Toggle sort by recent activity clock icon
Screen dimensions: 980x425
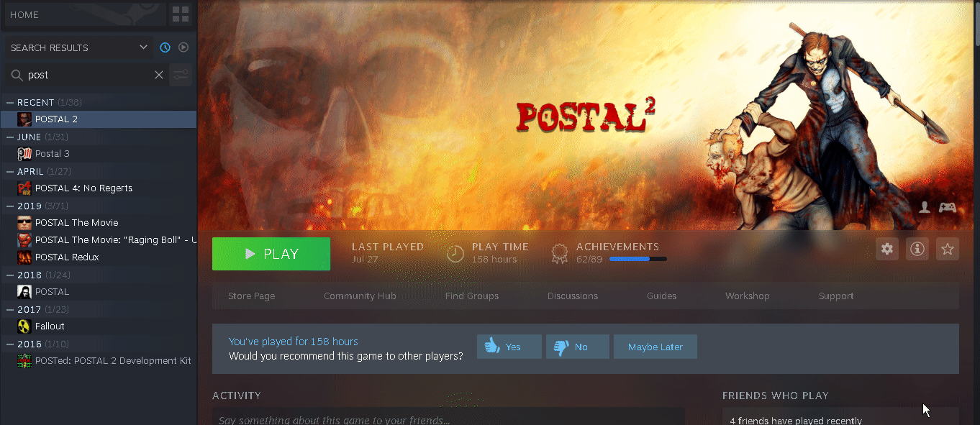click(x=165, y=47)
